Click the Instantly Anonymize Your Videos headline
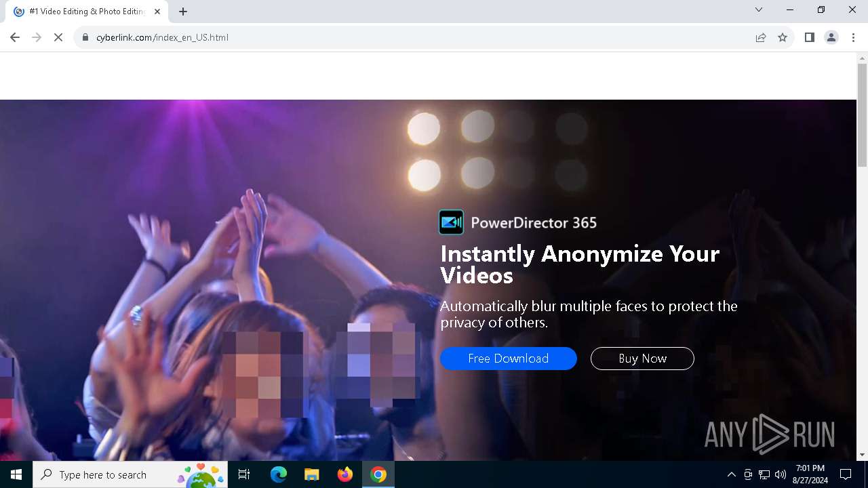 [580, 264]
